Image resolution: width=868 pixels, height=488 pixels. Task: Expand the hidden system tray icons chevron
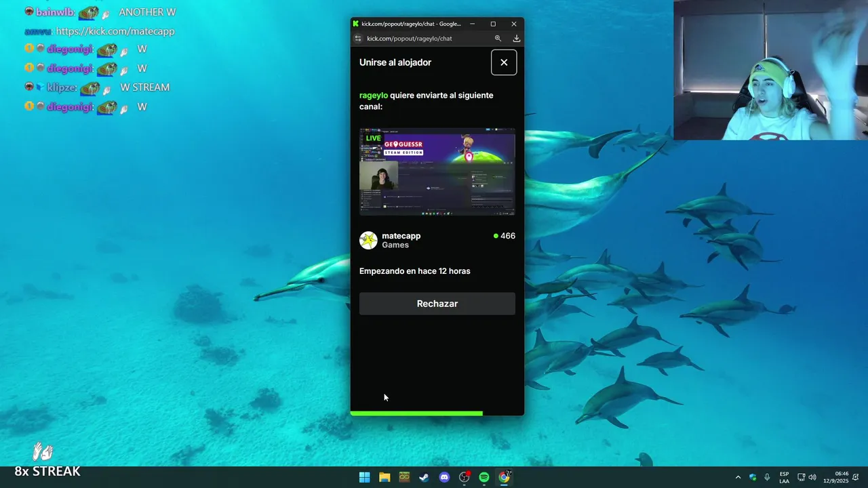pyautogui.click(x=738, y=477)
